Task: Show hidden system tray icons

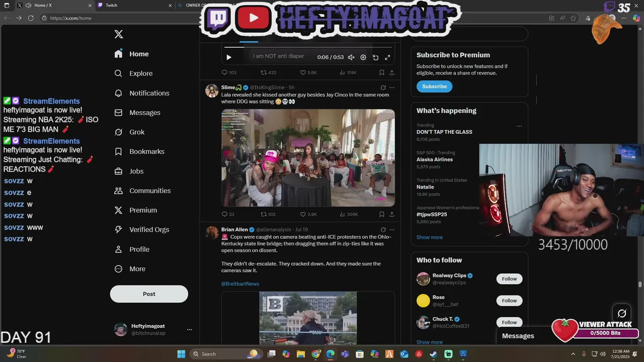Action: 573,354
